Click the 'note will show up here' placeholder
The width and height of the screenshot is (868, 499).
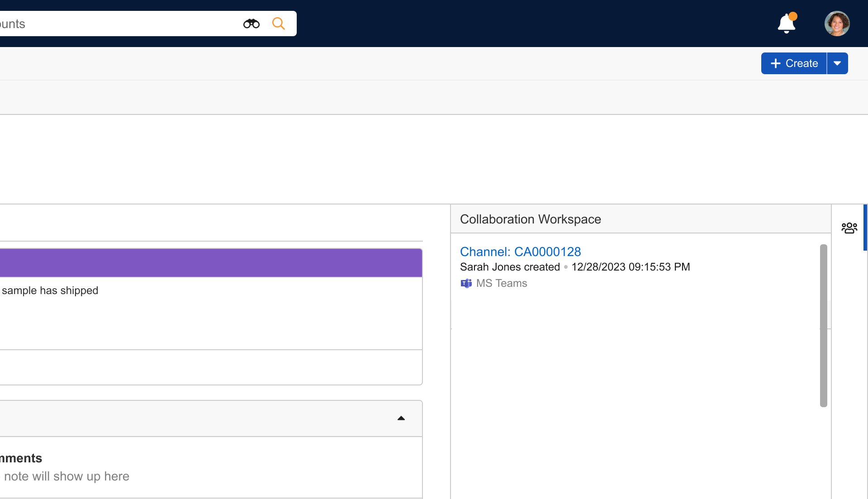click(66, 476)
